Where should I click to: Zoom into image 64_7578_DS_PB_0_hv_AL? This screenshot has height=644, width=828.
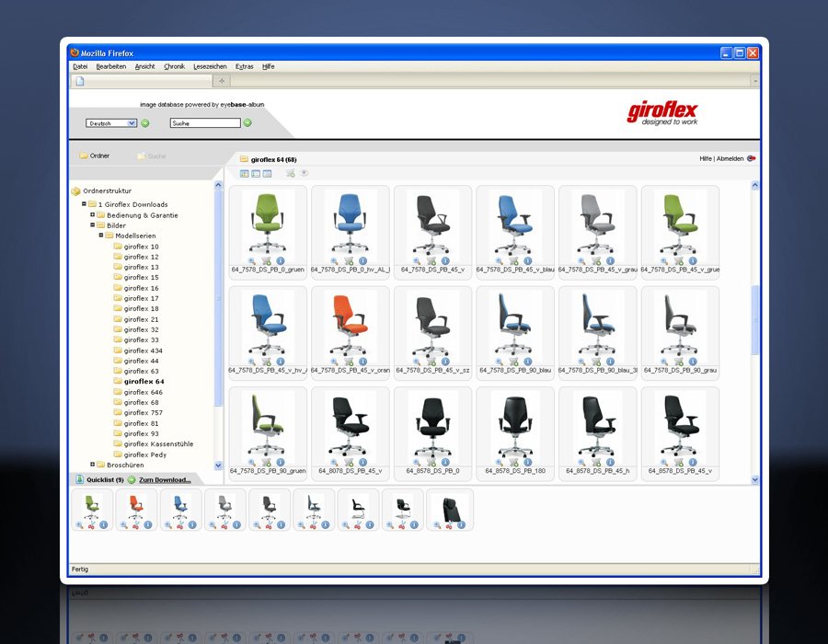(334, 260)
